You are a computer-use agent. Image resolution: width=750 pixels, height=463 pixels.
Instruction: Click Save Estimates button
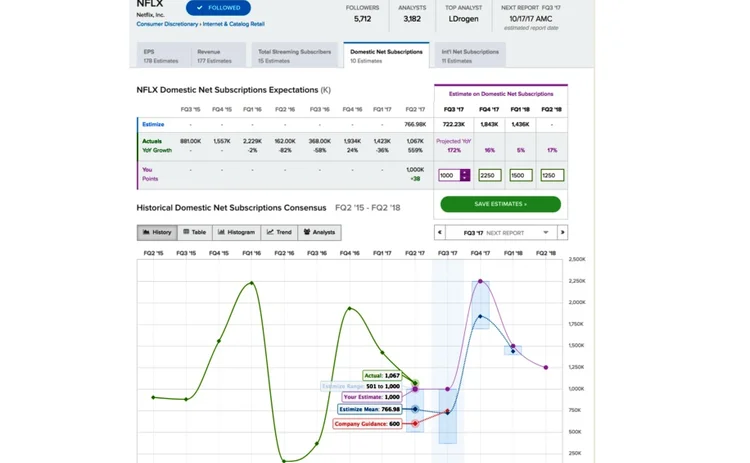[500, 204]
